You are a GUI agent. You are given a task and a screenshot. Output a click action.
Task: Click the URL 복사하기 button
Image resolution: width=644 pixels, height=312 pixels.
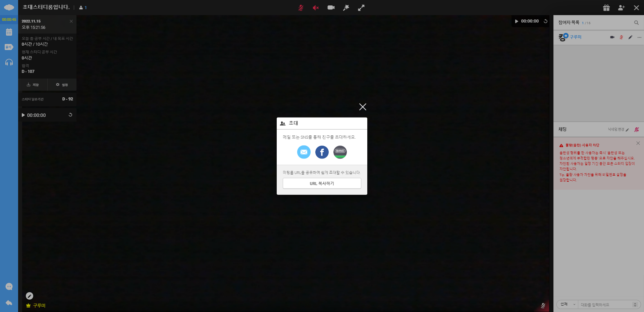322,183
